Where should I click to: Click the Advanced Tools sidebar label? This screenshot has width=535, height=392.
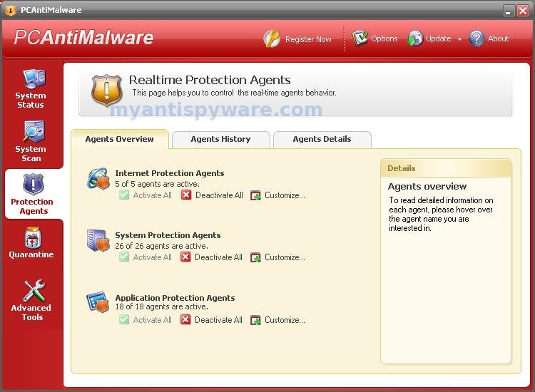pyautogui.click(x=31, y=312)
